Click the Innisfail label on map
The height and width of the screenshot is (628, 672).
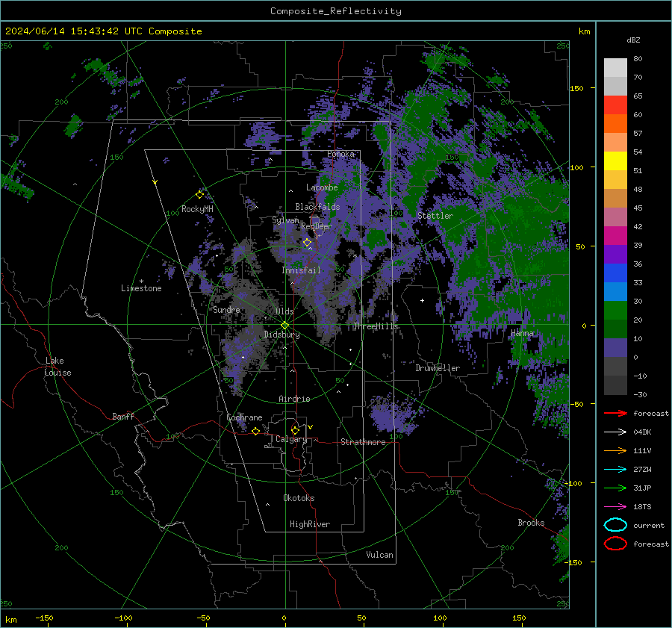(x=301, y=270)
